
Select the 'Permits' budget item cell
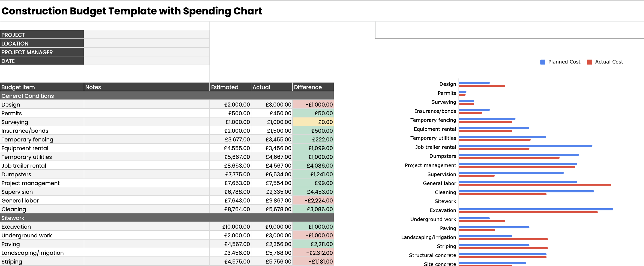(x=42, y=113)
